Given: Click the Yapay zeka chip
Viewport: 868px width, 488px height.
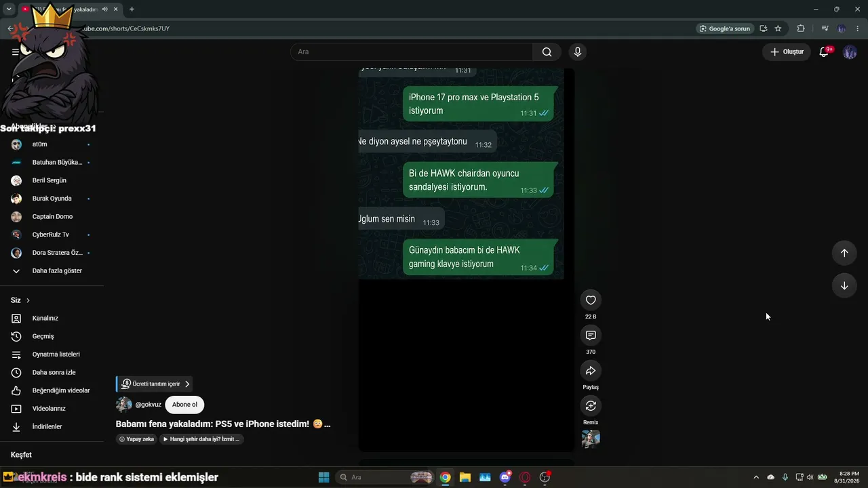Looking at the screenshot, I should coord(136,439).
